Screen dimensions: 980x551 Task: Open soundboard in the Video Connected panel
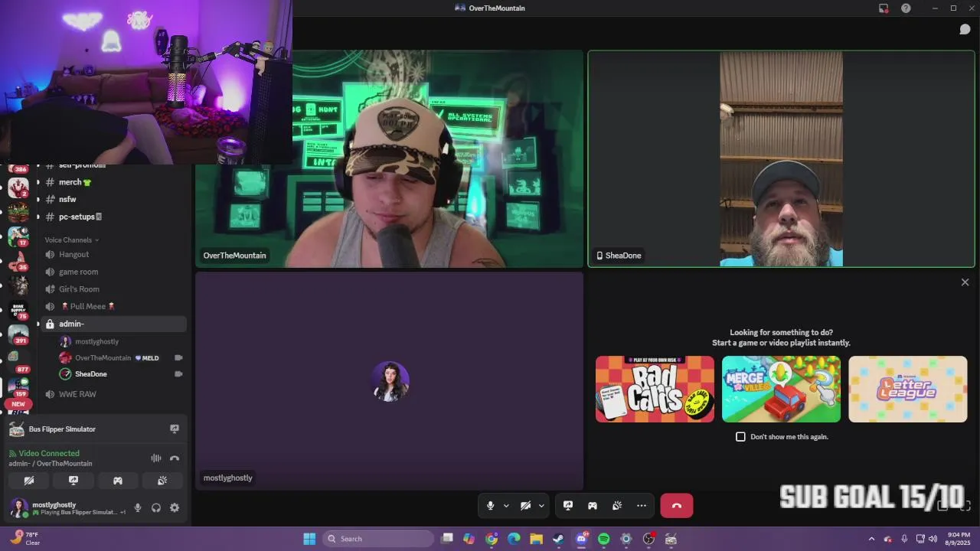click(162, 481)
